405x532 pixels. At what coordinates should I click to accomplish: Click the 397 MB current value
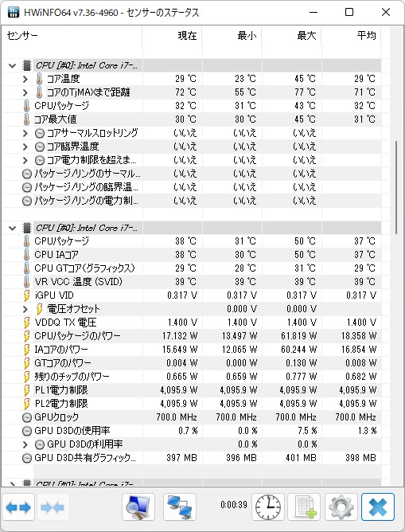181,458
